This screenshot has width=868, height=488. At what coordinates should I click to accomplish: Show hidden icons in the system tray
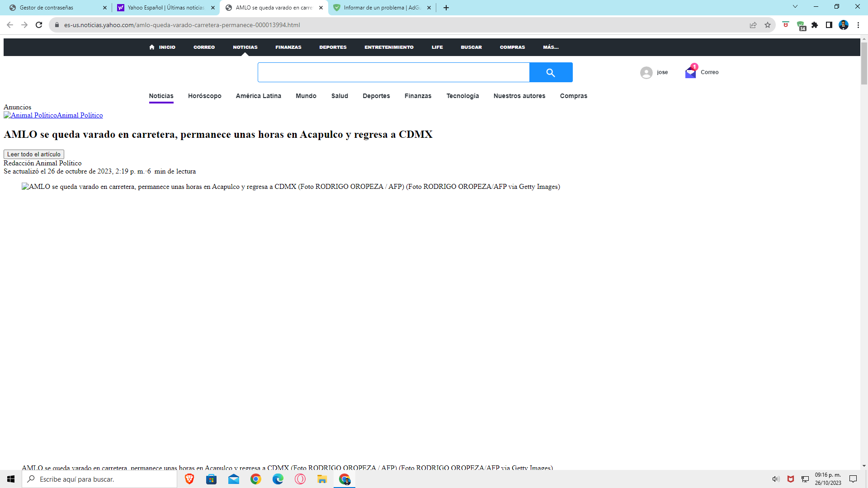[764, 479]
